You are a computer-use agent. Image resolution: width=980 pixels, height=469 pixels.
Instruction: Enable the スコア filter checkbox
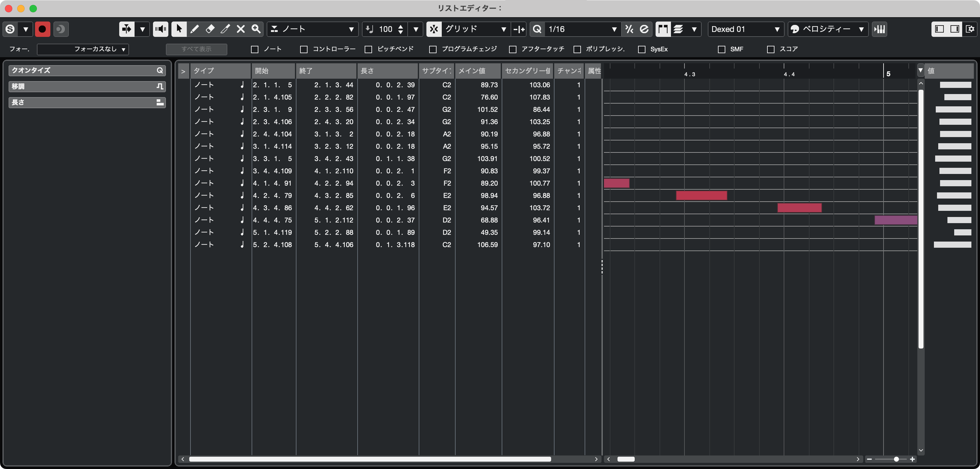pos(770,49)
